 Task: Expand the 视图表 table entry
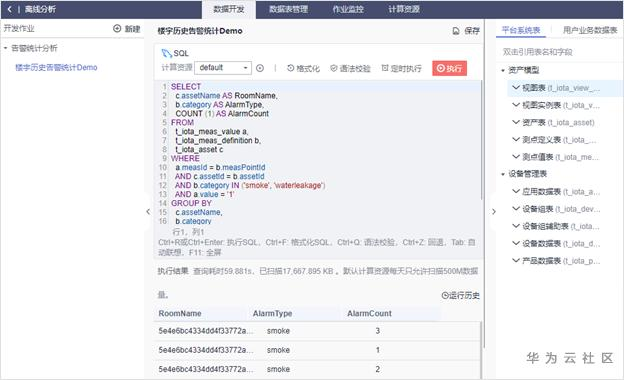coord(516,88)
